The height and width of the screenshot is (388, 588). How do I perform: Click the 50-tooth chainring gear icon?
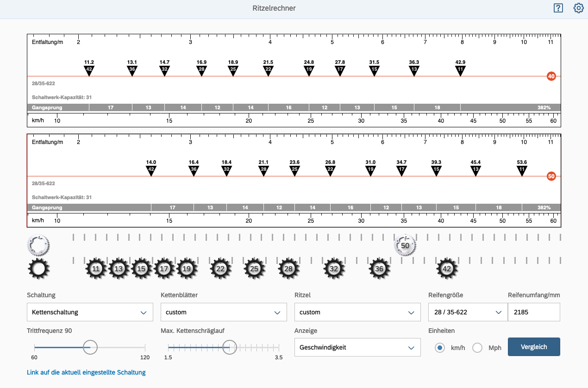(x=405, y=245)
